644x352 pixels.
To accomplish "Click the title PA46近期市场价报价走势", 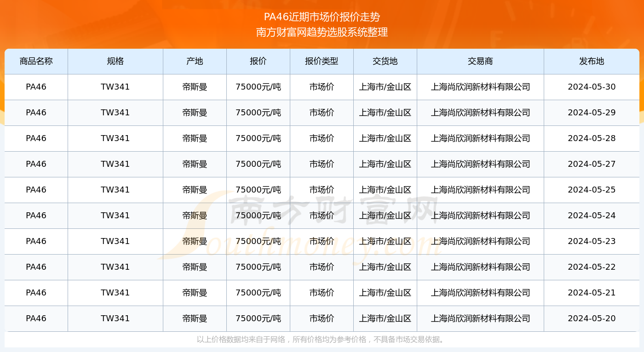I will coord(322,17).
